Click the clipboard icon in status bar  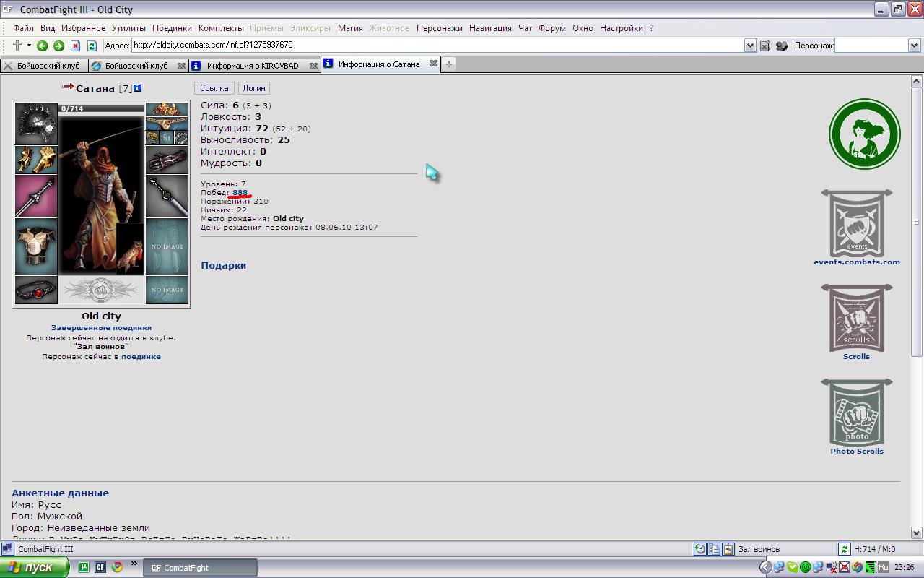coord(728,549)
